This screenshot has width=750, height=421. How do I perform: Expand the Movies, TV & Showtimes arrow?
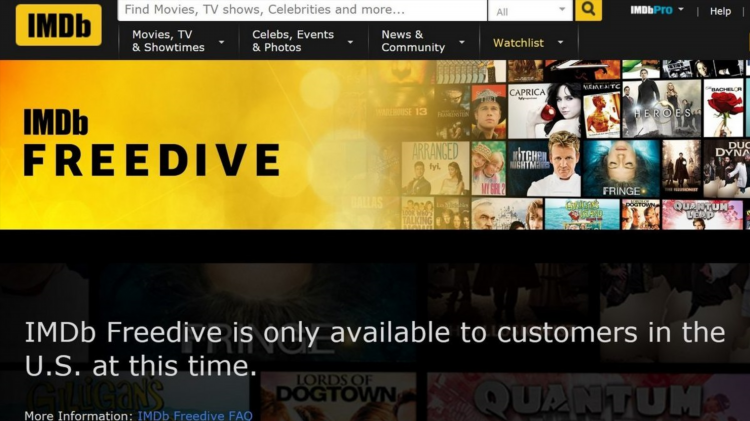tap(221, 42)
